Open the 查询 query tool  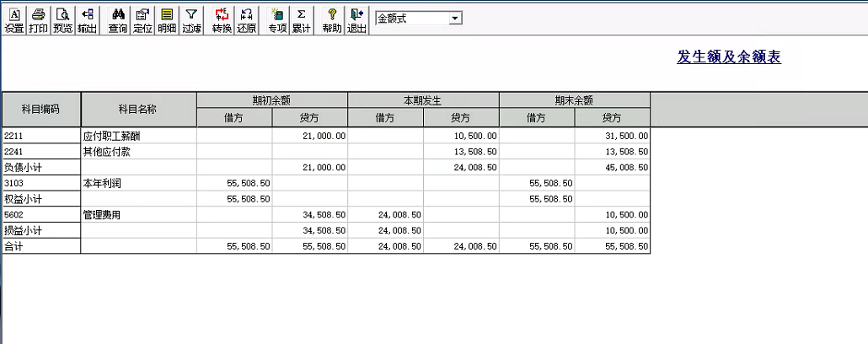click(x=118, y=21)
